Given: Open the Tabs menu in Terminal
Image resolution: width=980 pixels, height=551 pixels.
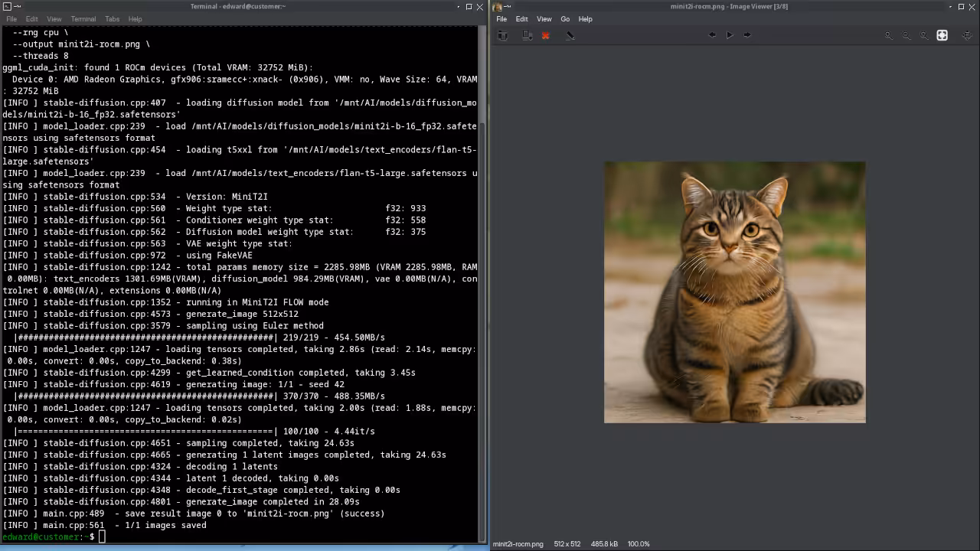Looking at the screenshot, I should (112, 19).
